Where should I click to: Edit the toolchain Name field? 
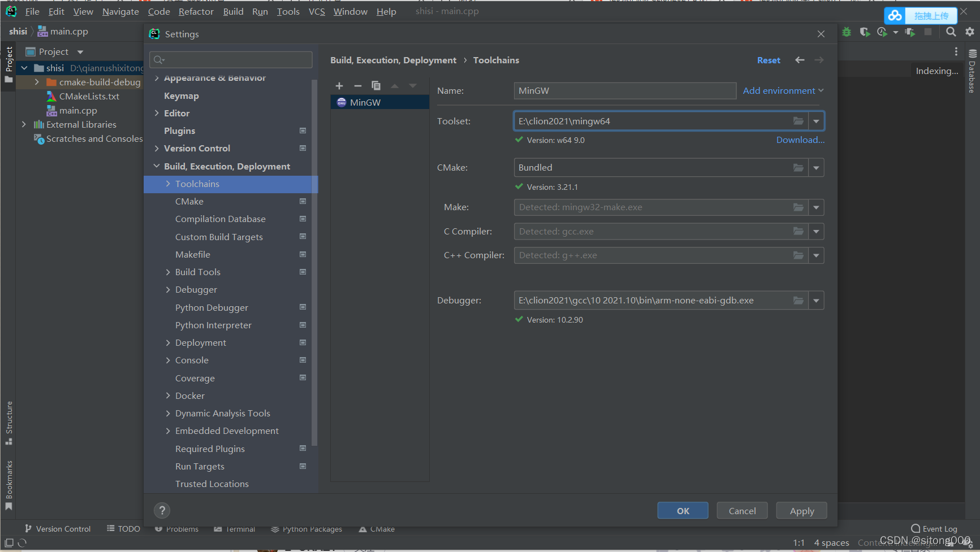pos(625,90)
